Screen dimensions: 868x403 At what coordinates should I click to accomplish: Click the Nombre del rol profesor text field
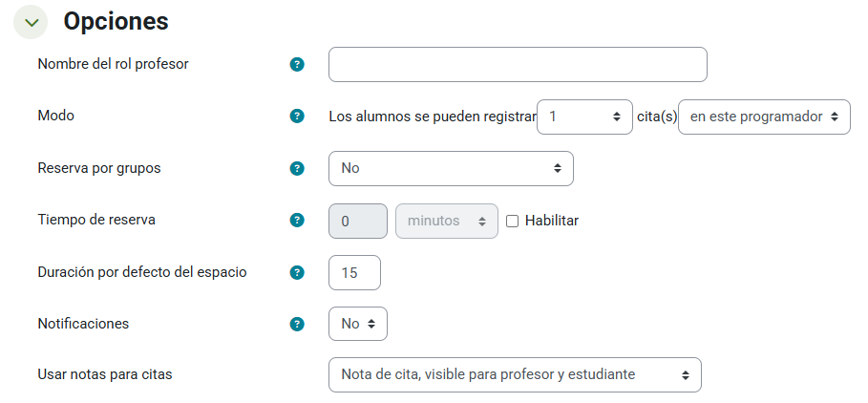(x=518, y=65)
